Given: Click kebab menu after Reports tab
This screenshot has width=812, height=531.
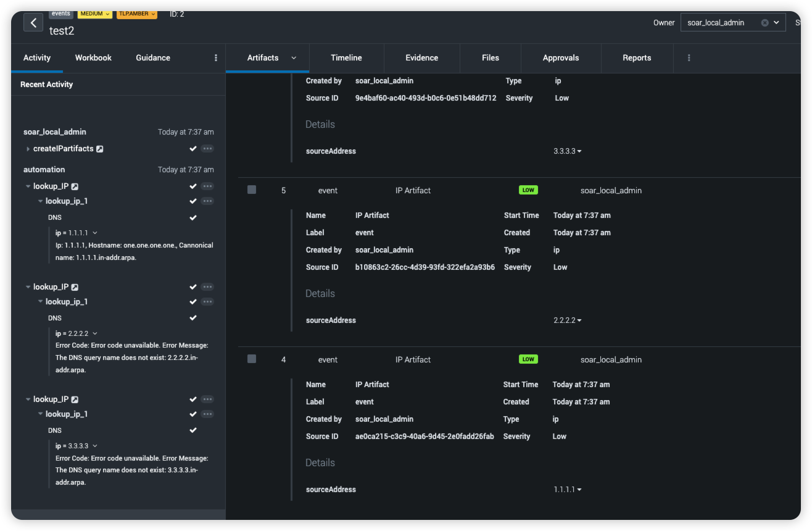Looking at the screenshot, I should pos(689,58).
